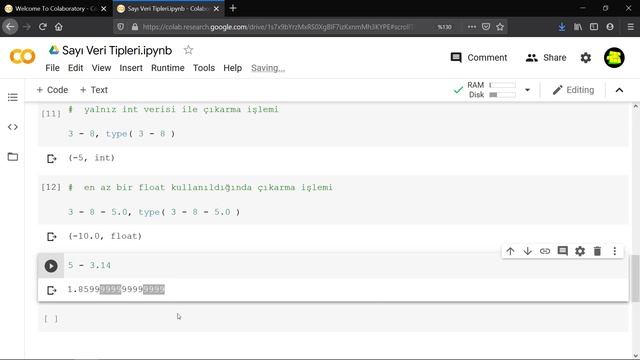Open Firefox downloads arrow icon
640x360 pixels.
[562, 27]
